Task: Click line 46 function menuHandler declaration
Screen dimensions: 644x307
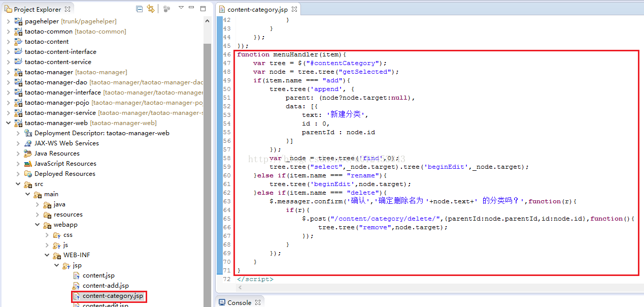Action: coord(292,54)
